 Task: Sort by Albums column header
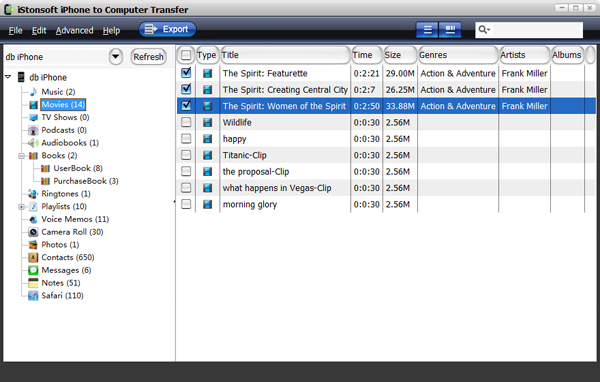tap(567, 55)
